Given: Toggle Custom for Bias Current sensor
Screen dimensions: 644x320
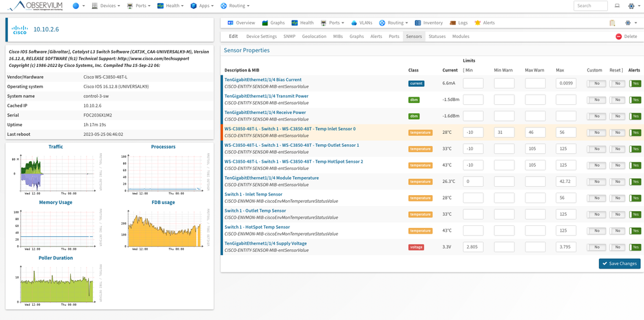Looking at the screenshot, I should (596, 83).
